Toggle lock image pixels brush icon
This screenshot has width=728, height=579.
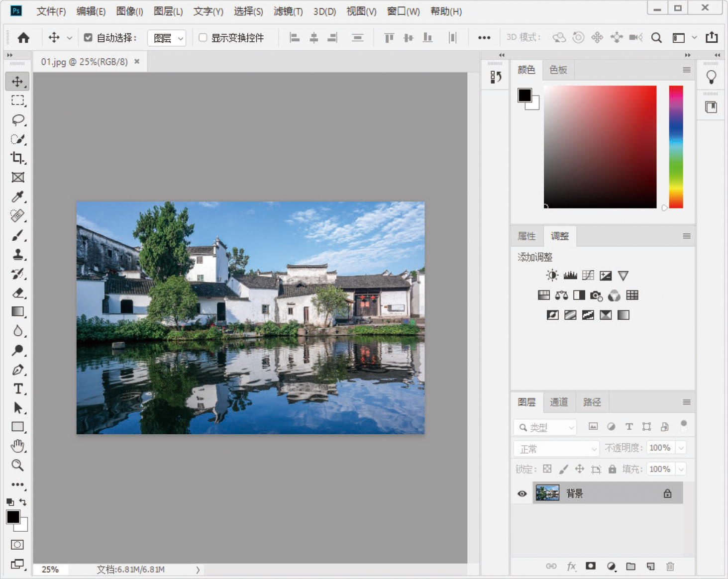pyautogui.click(x=563, y=469)
